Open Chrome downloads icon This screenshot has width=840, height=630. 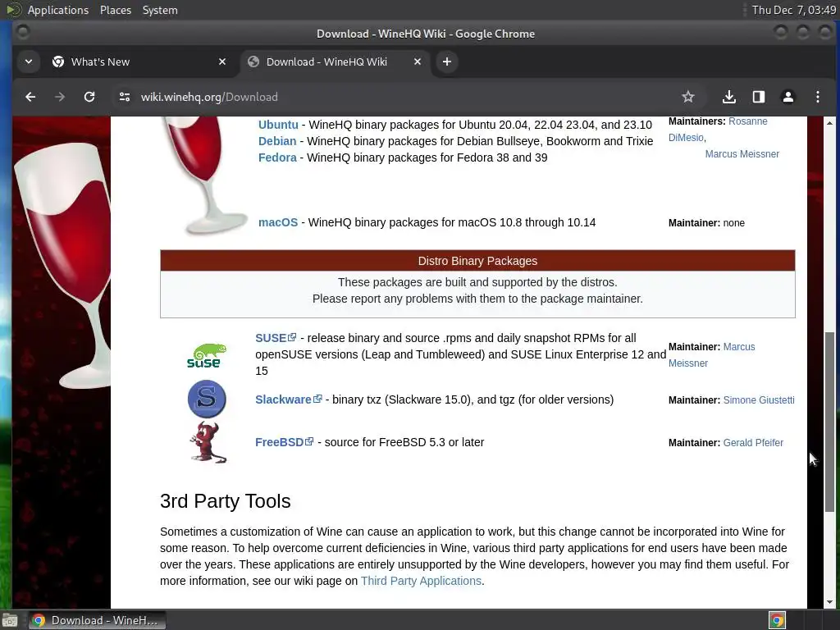(x=728, y=97)
